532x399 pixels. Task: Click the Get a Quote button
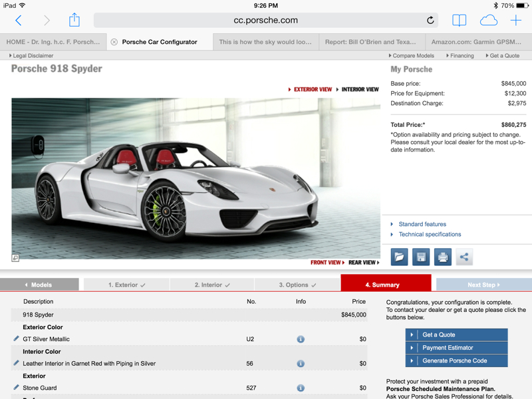click(456, 334)
